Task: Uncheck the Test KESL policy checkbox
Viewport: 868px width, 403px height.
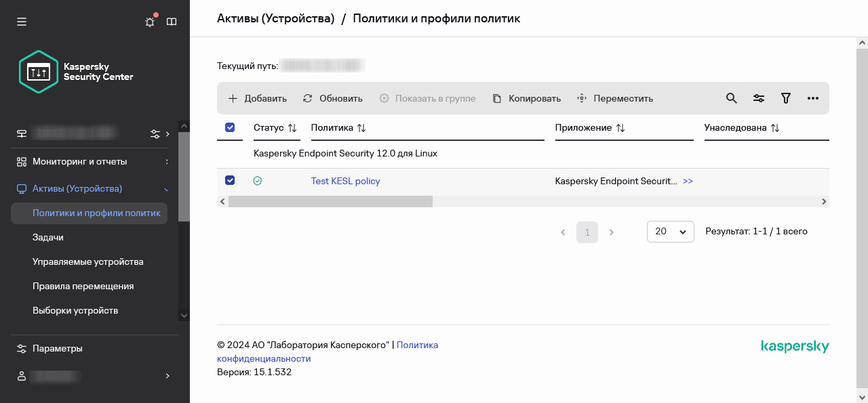Action: point(230,181)
